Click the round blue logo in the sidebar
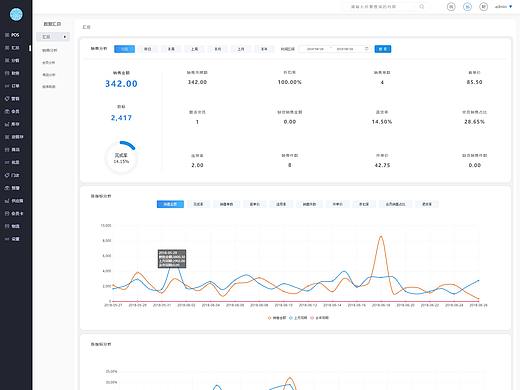The image size is (520, 390). tap(16, 14)
